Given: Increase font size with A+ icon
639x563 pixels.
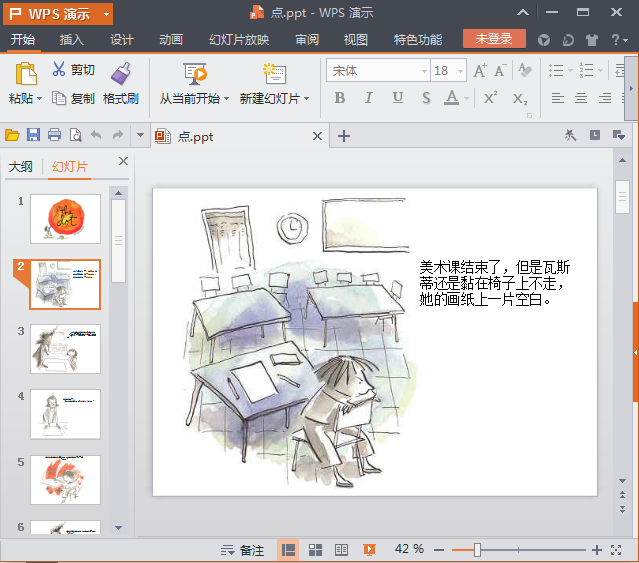Looking at the screenshot, I should [x=480, y=70].
